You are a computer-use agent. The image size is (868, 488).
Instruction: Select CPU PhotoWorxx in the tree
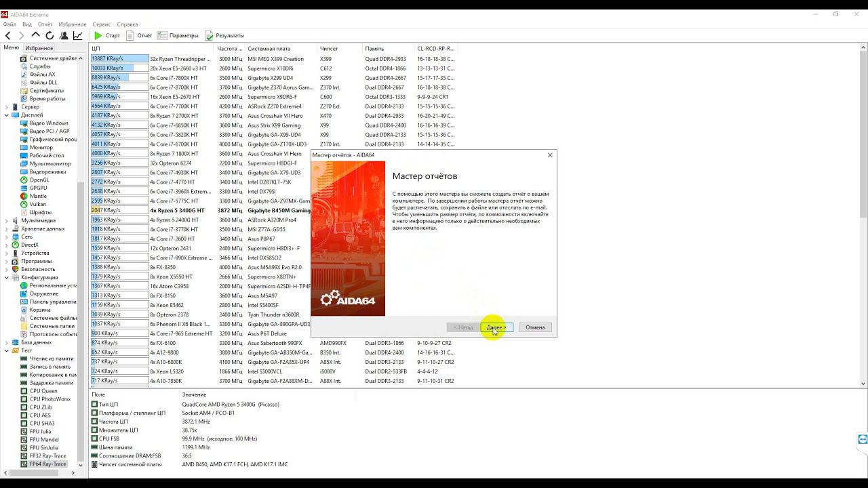pyautogui.click(x=50, y=399)
